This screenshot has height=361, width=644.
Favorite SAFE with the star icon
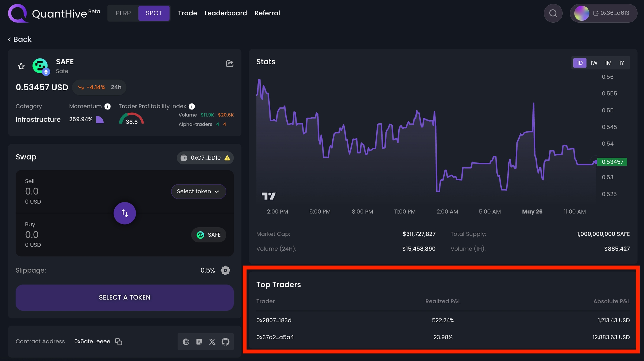tap(21, 66)
